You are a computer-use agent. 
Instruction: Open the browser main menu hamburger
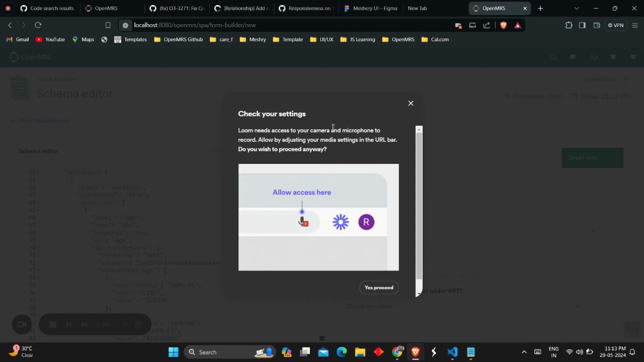[634, 25]
